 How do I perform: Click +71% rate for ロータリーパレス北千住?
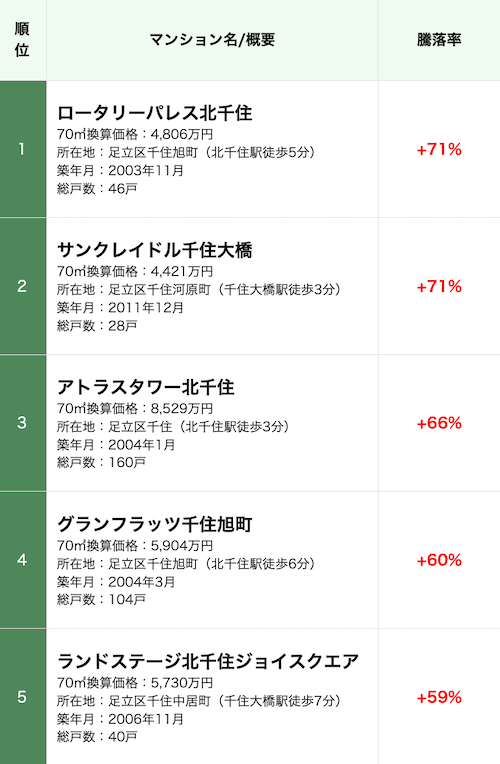[439, 149]
